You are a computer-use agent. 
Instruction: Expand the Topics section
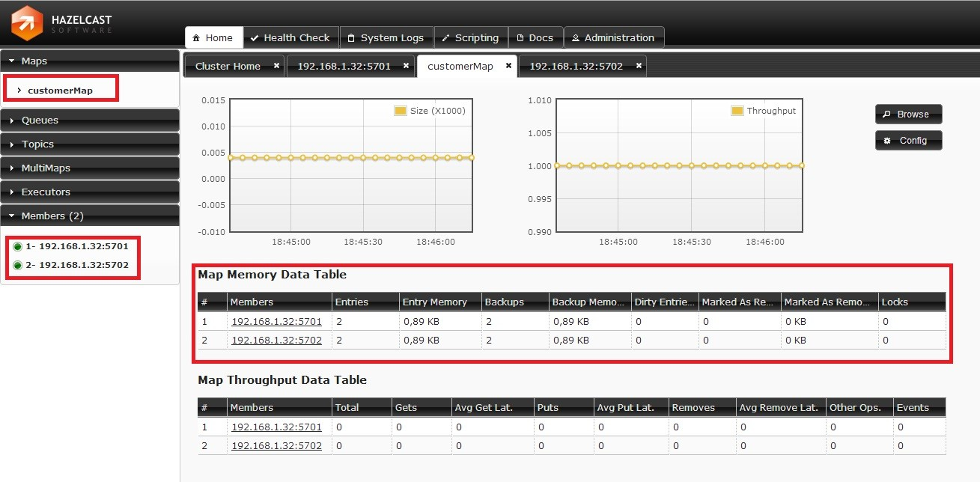click(90, 144)
